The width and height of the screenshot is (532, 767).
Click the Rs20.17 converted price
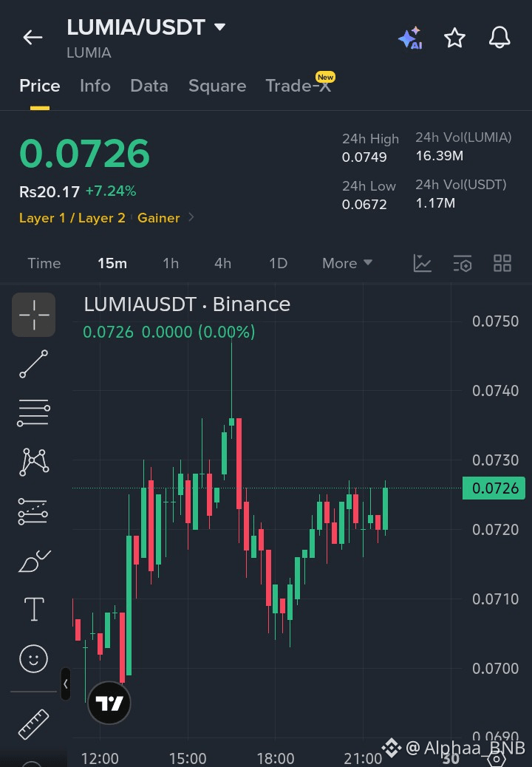pyautogui.click(x=50, y=192)
